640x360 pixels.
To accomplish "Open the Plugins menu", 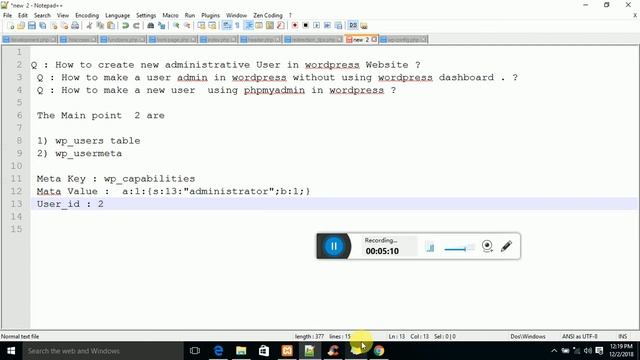I will click(211, 15).
